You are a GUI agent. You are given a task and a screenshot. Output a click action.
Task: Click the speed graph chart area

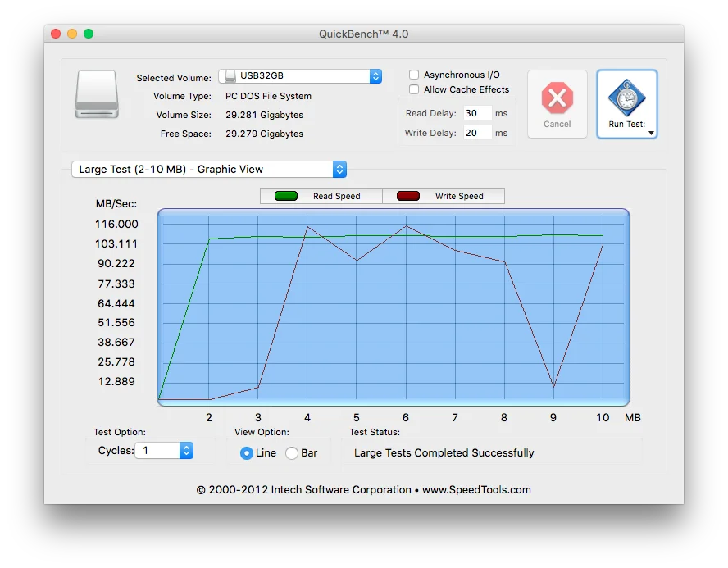394,307
